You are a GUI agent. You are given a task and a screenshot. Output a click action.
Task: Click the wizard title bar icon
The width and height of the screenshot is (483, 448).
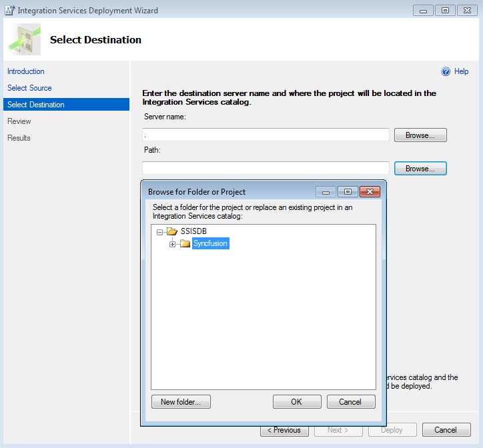[x=10, y=10]
